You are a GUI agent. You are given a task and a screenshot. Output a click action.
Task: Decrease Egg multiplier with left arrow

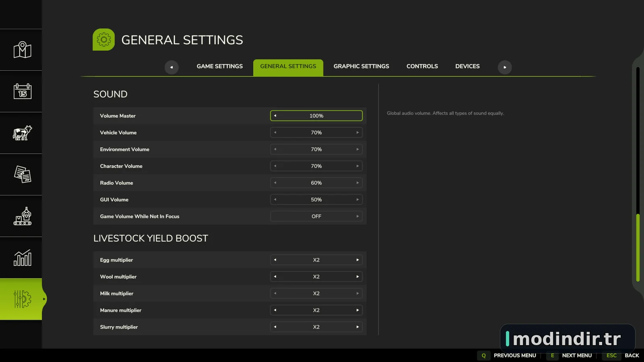coord(275,260)
